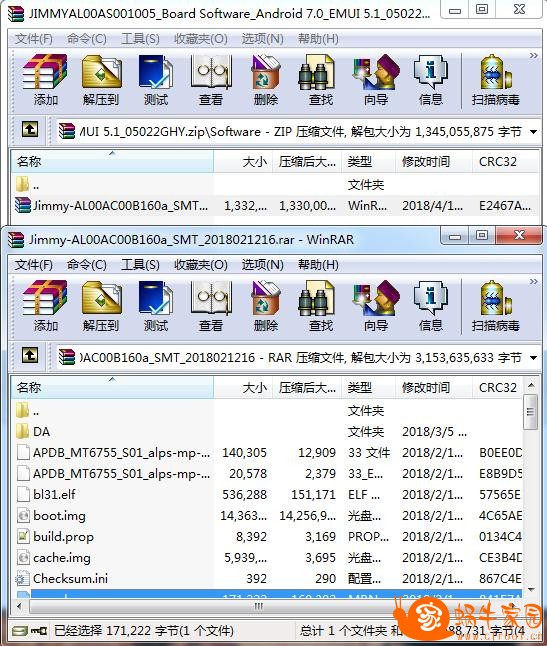The height and width of the screenshot is (646, 547).
Task: Click scroll up arrow in bottom file list
Action: click(531, 385)
